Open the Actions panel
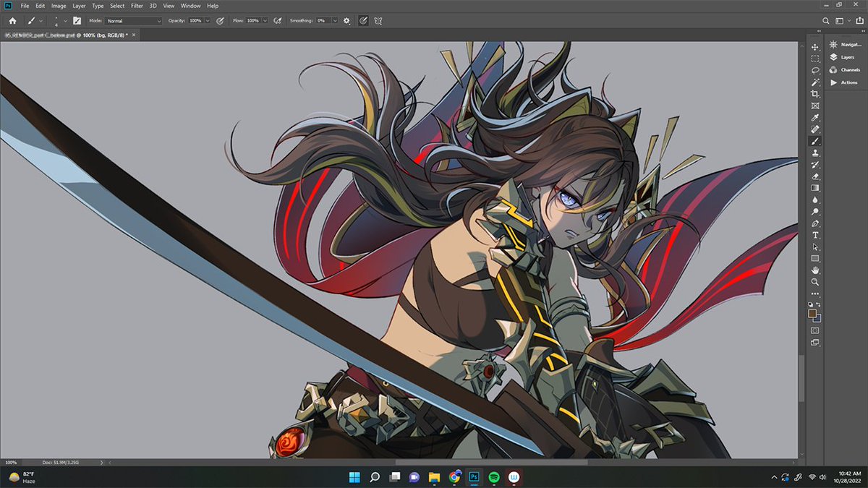 (x=844, y=82)
